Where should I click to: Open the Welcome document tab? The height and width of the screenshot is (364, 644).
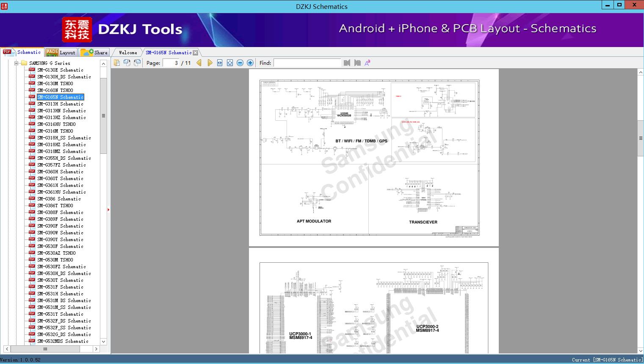coord(128,53)
